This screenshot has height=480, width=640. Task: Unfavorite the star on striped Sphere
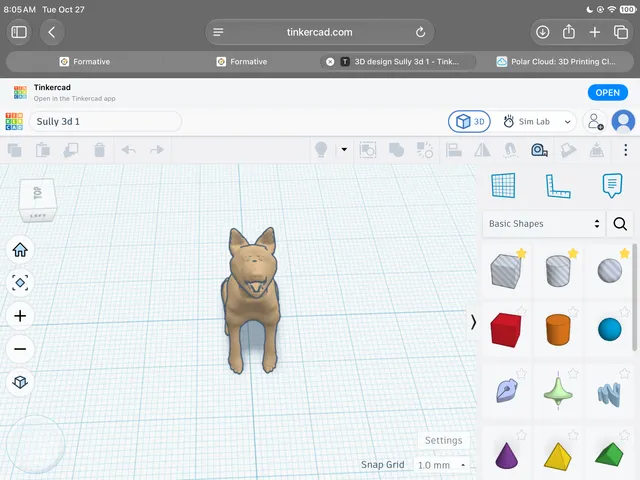point(624,253)
